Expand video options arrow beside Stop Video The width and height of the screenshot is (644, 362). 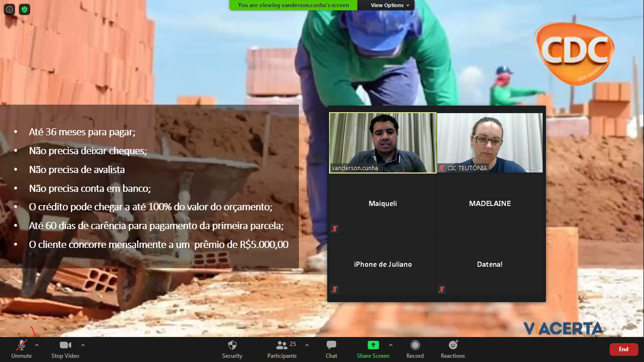tap(83, 345)
